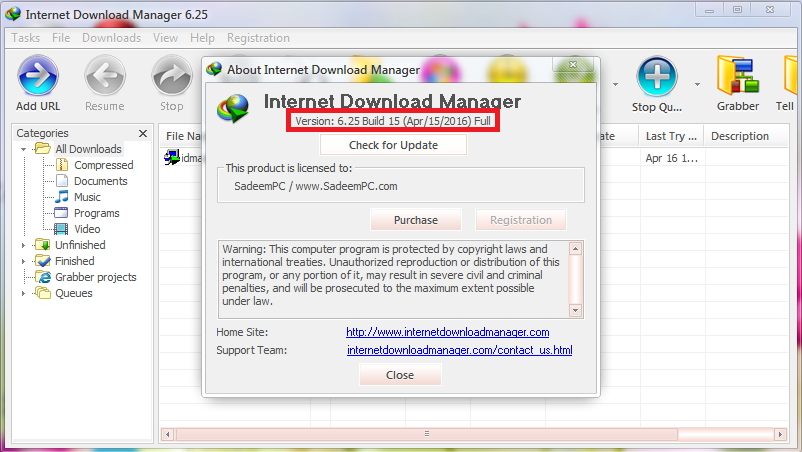Click the Check for Update button
This screenshot has height=452, width=802.
pyautogui.click(x=393, y=145)
